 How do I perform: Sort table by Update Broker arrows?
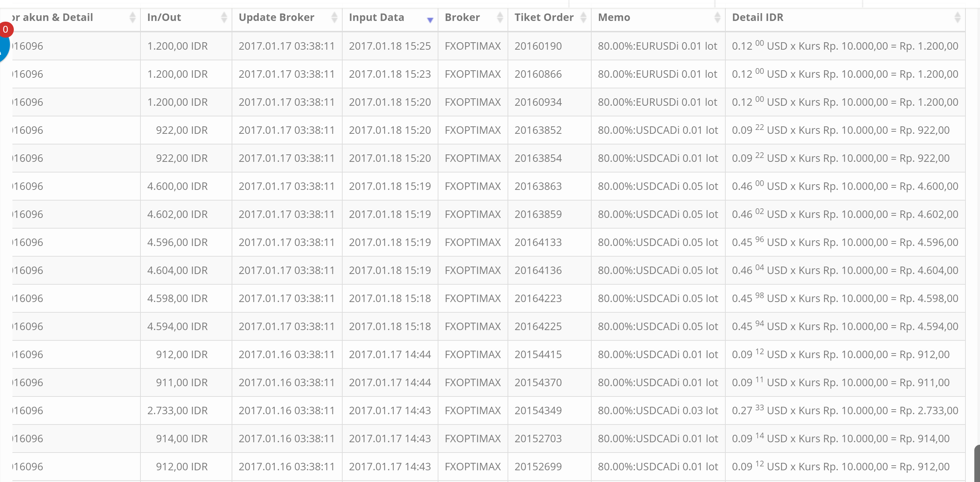(334, 17)
